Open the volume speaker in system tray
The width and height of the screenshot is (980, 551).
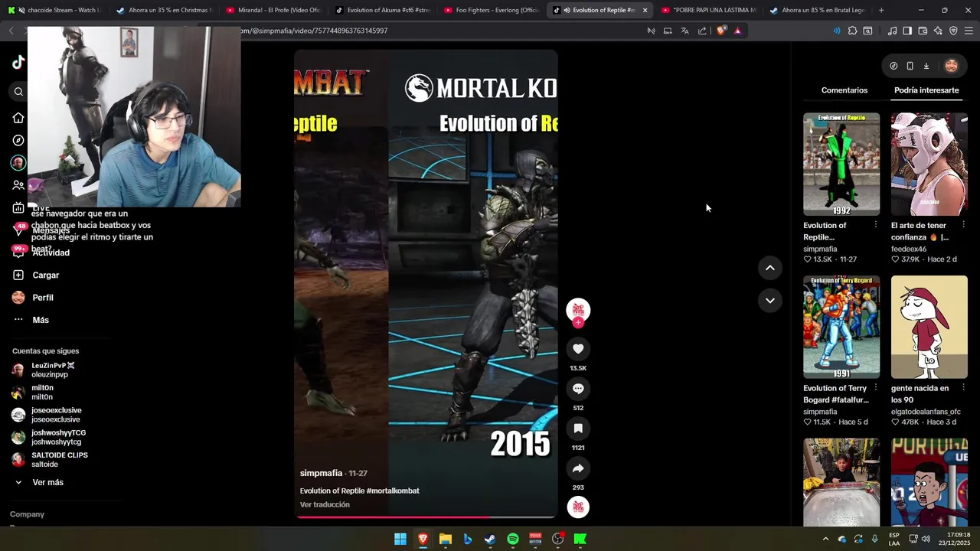point(926,540)
